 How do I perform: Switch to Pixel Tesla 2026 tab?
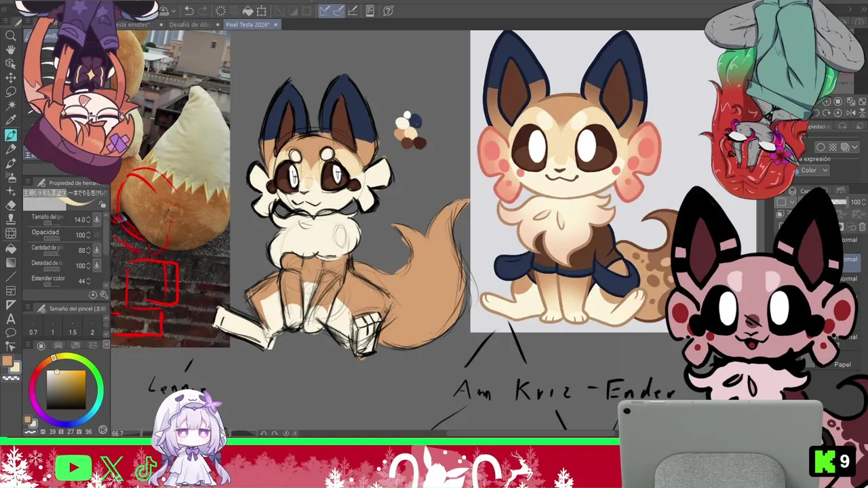click(252, 24)
